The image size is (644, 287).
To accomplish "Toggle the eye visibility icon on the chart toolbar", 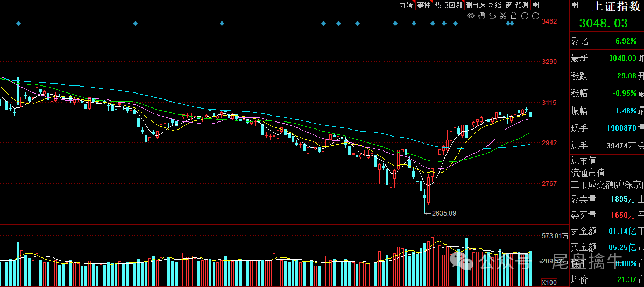I will pyautogui.click(x=471, y=16).
